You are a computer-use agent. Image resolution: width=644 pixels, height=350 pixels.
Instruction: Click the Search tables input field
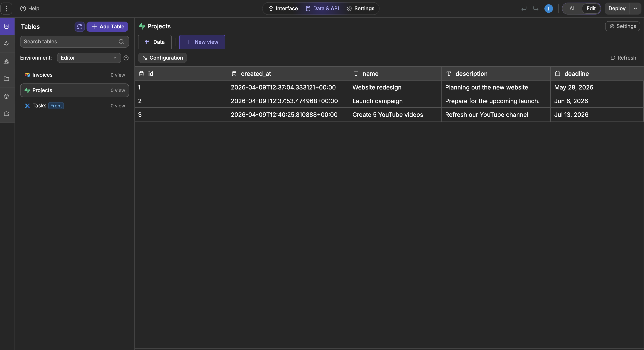click(70, 42)
